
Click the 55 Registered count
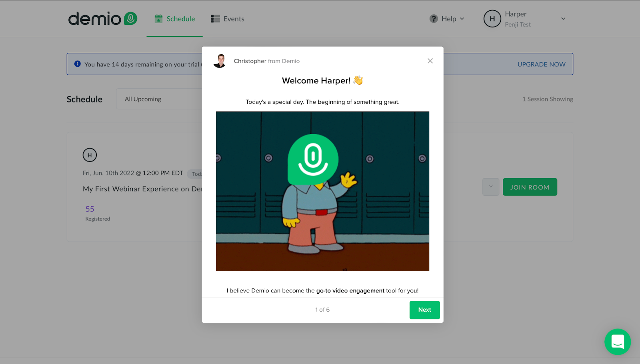click(98, 213)
